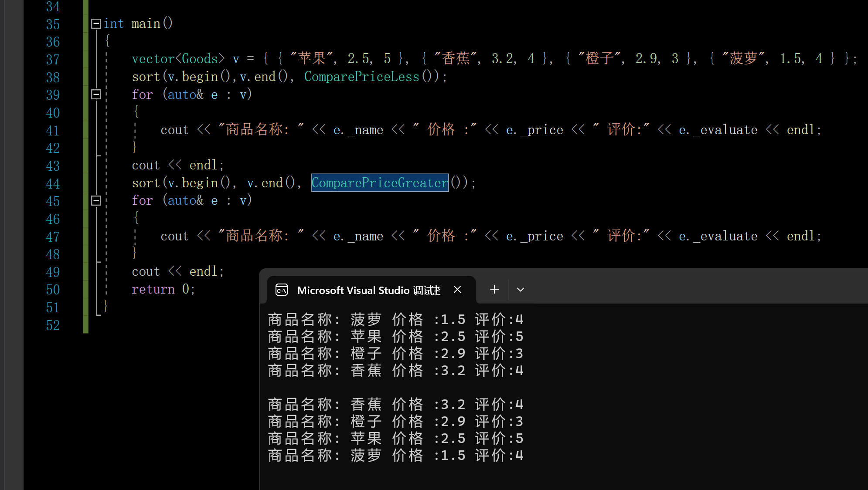Collapse the first for loop at line 39
Image resolution: width=868 pixels, height=490 pixels.
[x=96, y=95]
